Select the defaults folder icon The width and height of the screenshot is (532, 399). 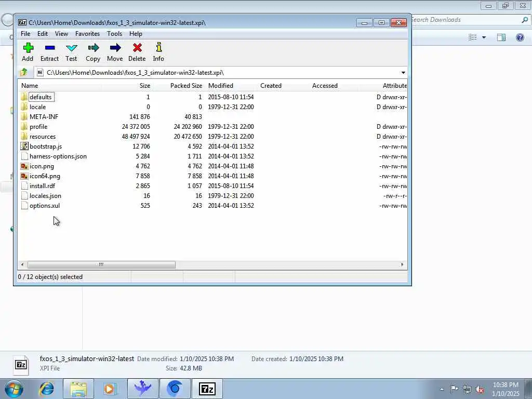(24, 97)
